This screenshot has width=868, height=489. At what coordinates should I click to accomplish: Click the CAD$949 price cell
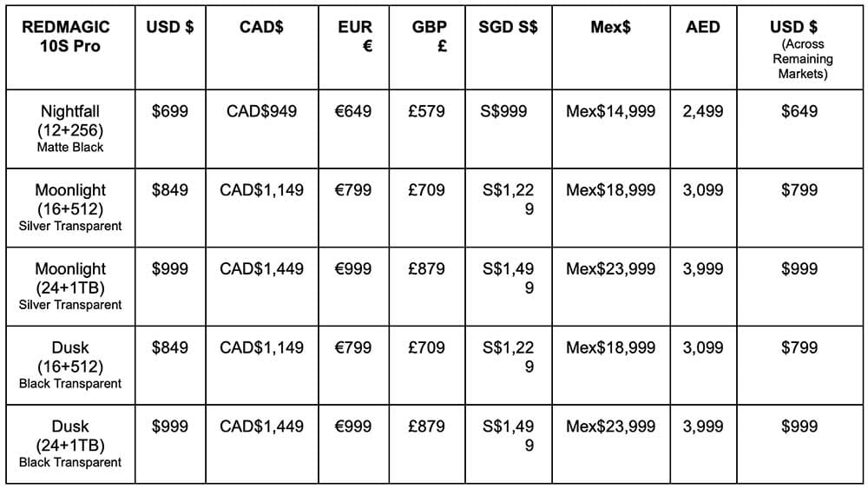tap(261, 111)
